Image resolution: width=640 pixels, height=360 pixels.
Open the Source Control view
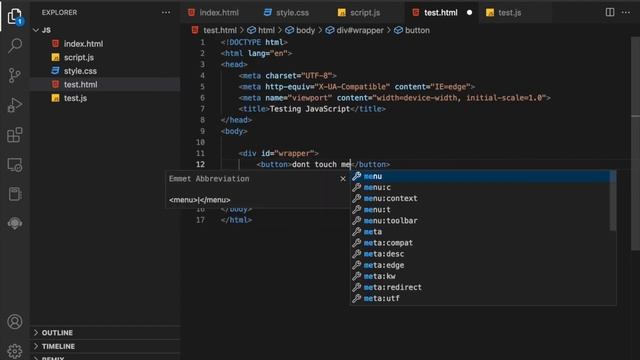click(x=15, y=76)
